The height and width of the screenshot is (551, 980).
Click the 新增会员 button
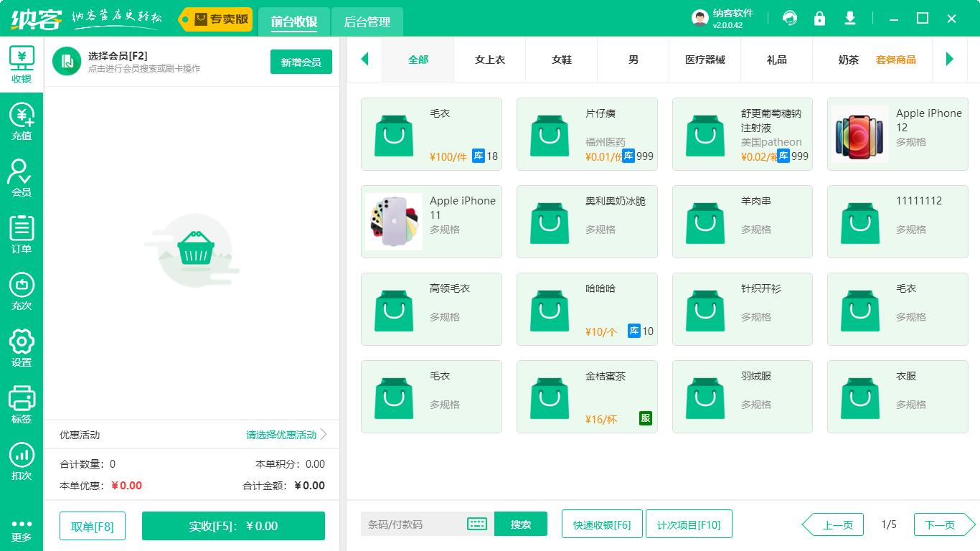(x=301, y=62)
